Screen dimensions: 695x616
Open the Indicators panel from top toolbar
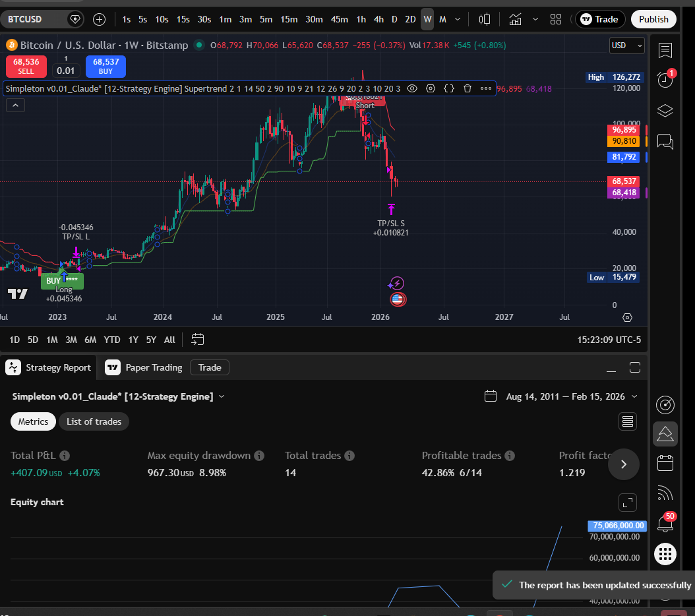point(515,19)
